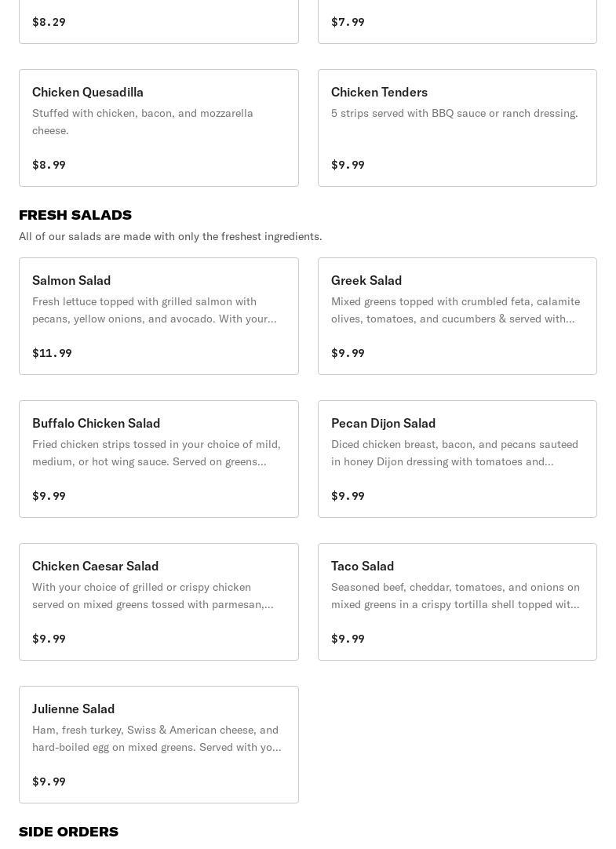Click the $8.99 Chicken Quesadilla price

click(x=49, y=165)
